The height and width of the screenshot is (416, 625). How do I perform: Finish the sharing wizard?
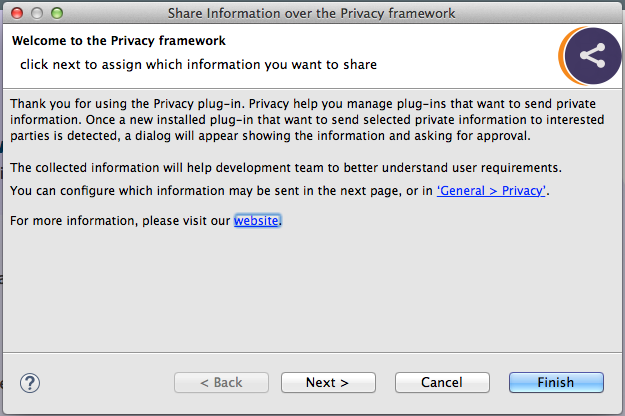click(x=556, y=383)
